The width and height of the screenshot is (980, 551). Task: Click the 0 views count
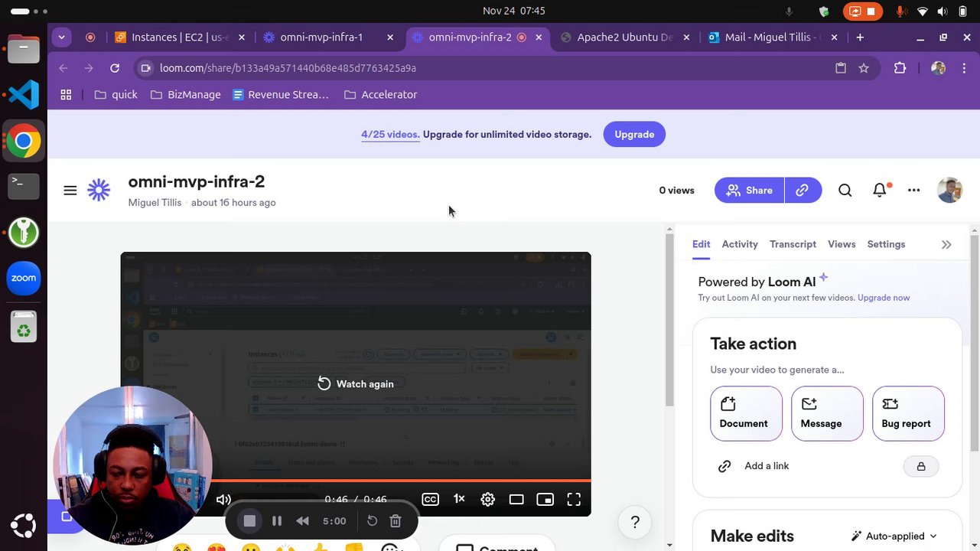[x=676, y=191]
